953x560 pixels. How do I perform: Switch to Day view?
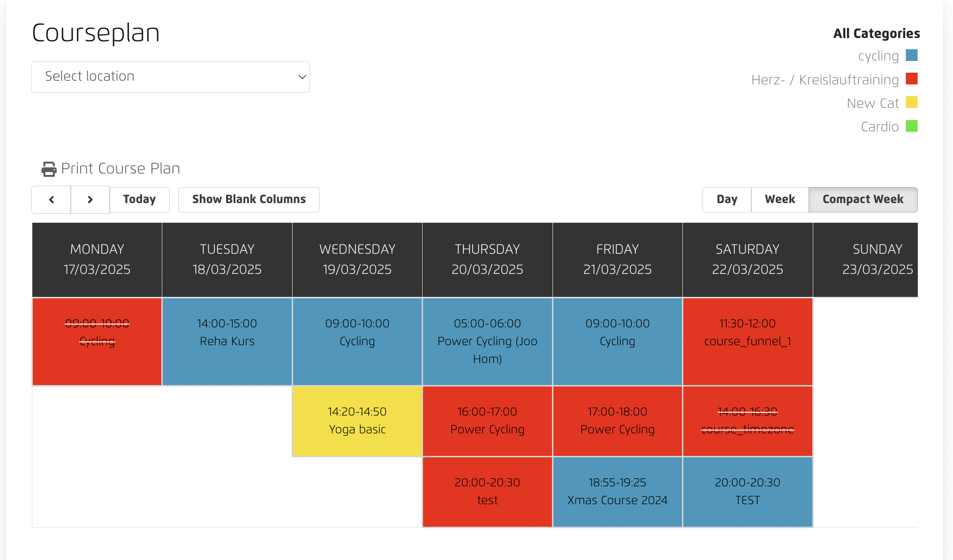[727, 200]
